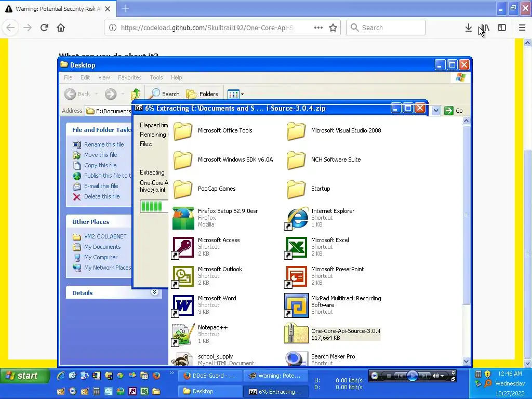
Task: Select the Microsoft Visual Studio 2008 folder
Action: pyautogui.click(x=297, y=130)
